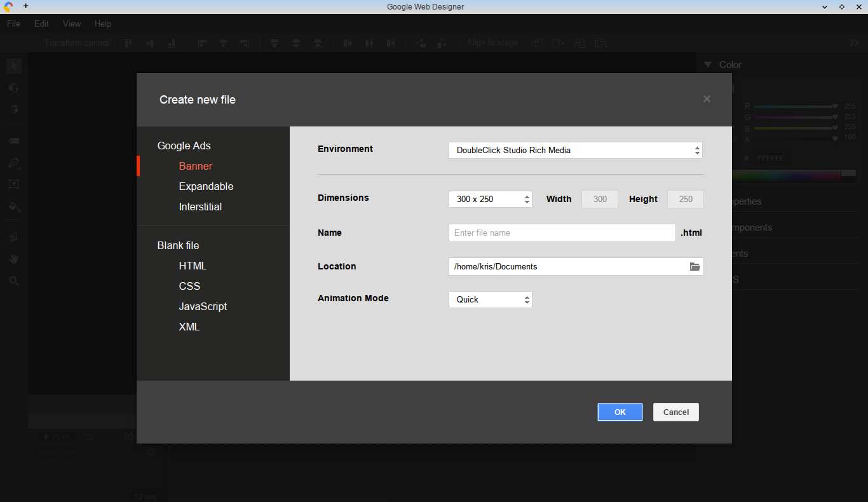Open a new tab with plus icon
This screenshot has width=868, height=502.
coord(26,6)
